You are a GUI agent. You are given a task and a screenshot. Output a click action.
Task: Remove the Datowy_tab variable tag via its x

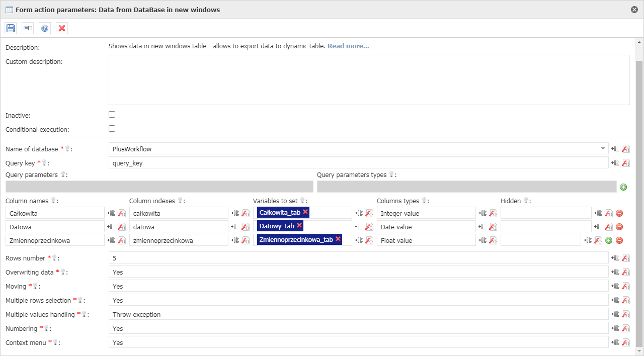coord(299,226)
